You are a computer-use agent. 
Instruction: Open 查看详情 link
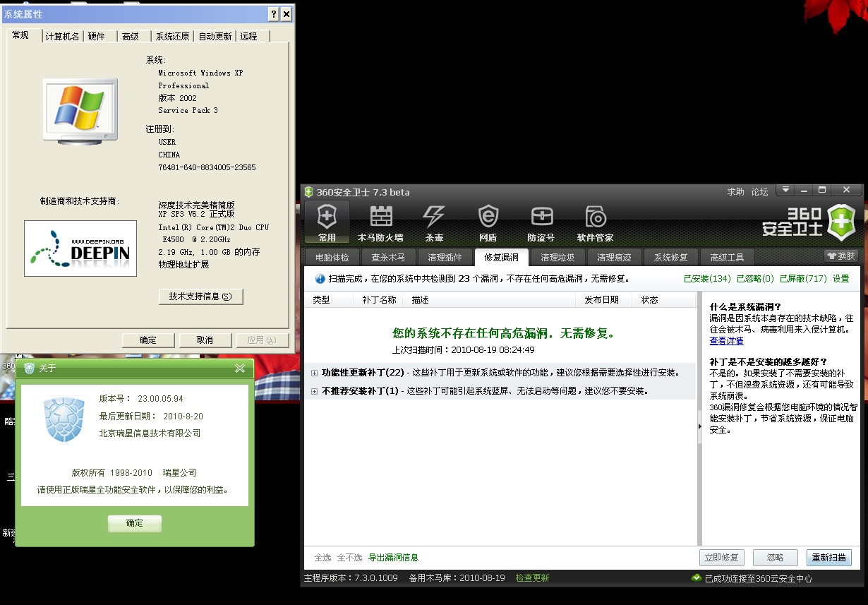pyautogui.click(x=726, y=341)
